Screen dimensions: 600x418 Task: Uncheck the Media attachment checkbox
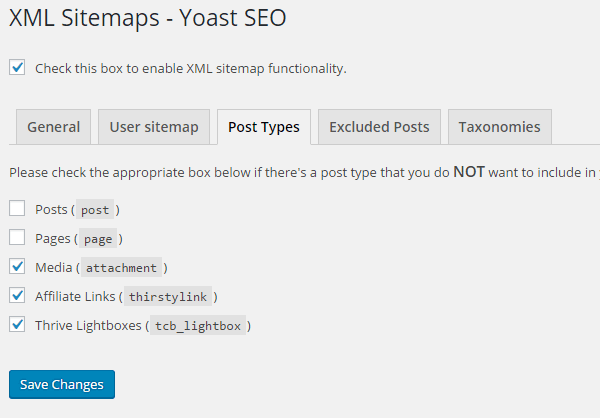click(x=17, y=267)
